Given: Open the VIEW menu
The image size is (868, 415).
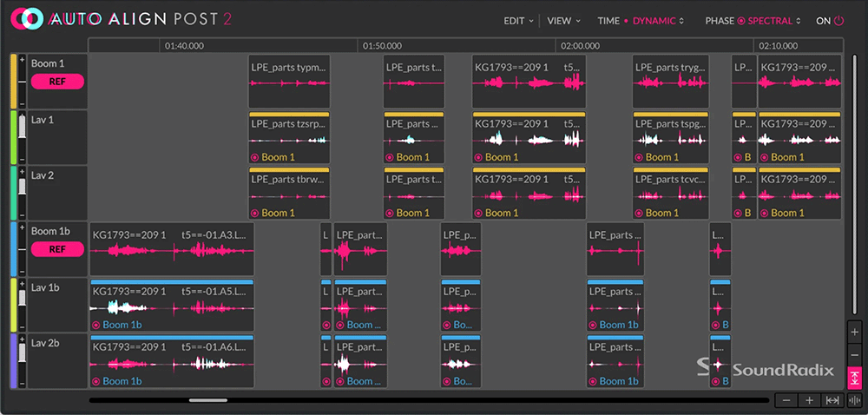Looking at the screenshot, I should (x=564, y=21).
